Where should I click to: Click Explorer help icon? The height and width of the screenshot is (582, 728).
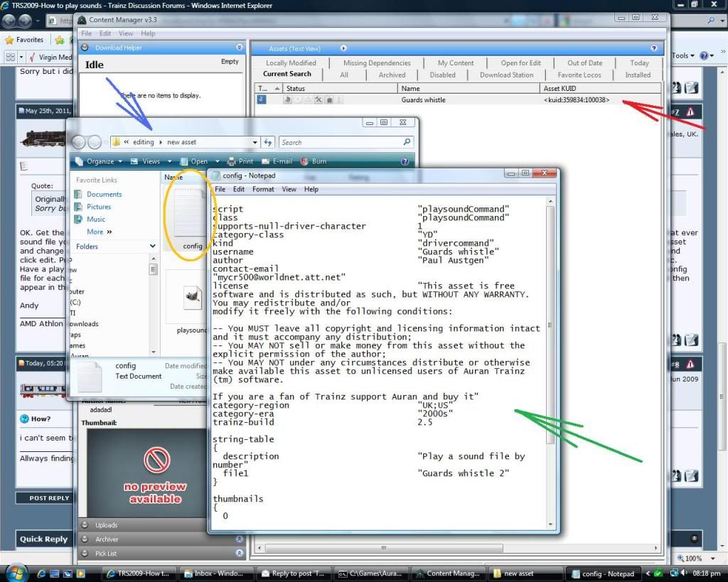tap(405, 161)
